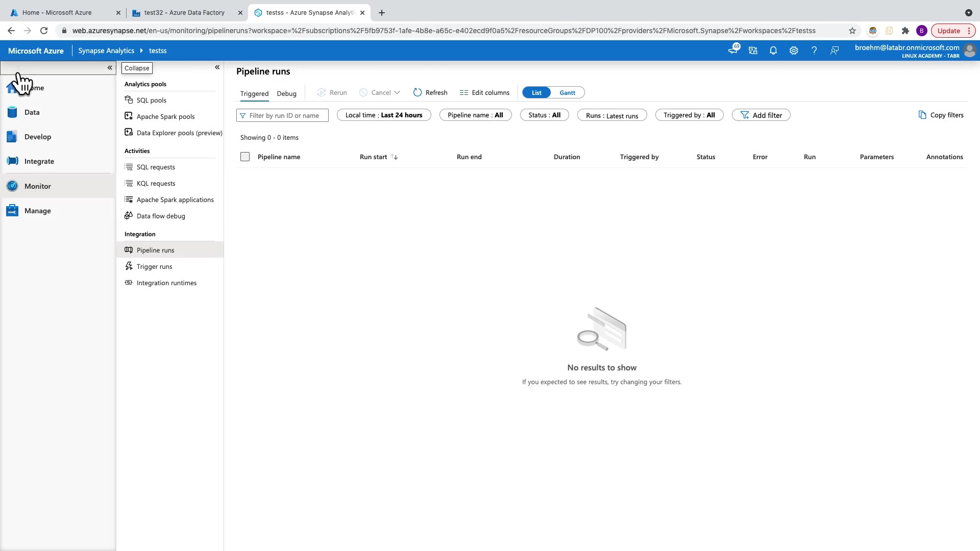Open the notifications bell icon
The height and width of the screenshot is (551, 980).
(773, 51)
